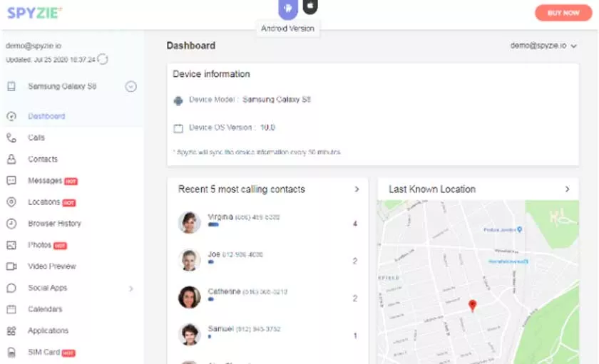
Task: Expand the Last Known Location panel arrow
Action: click(567, 189)
